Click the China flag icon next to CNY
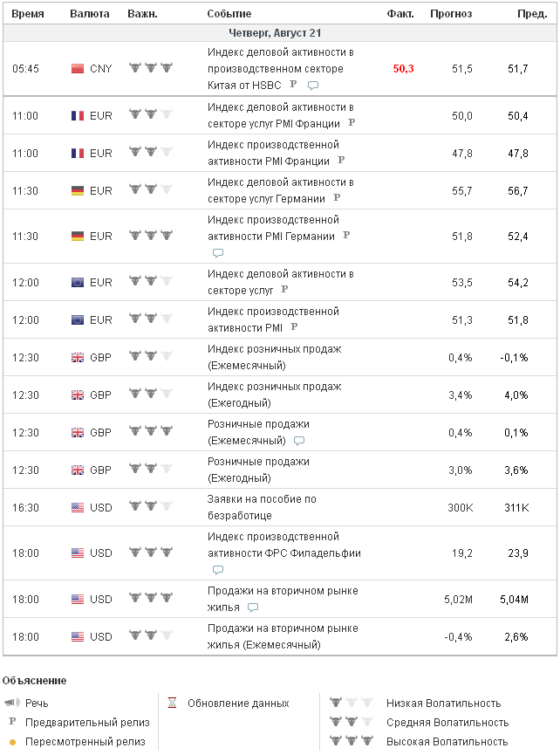Image resolution: width=560 pixels, height=755 pixels. tap(77, 69)
